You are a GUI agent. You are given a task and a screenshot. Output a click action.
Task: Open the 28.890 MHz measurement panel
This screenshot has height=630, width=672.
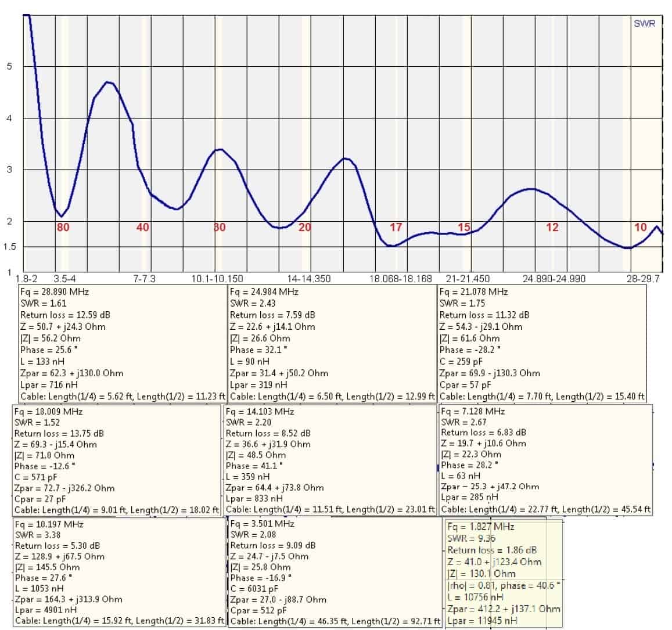(x=122, y=344)
